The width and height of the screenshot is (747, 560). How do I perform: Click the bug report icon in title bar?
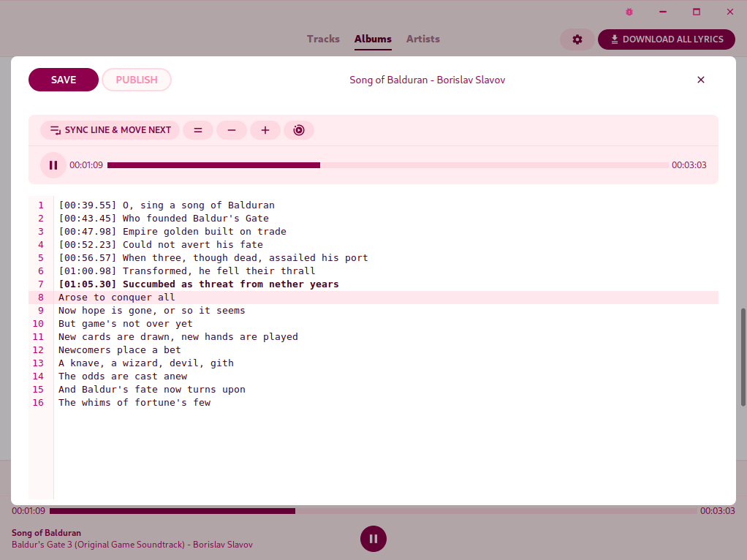coord(629,12)
